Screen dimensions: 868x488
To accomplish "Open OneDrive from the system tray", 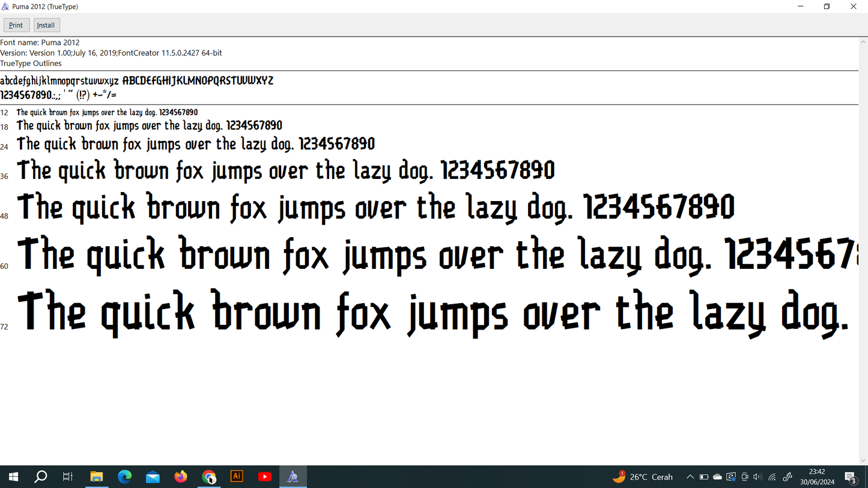I will click(717, 476).
